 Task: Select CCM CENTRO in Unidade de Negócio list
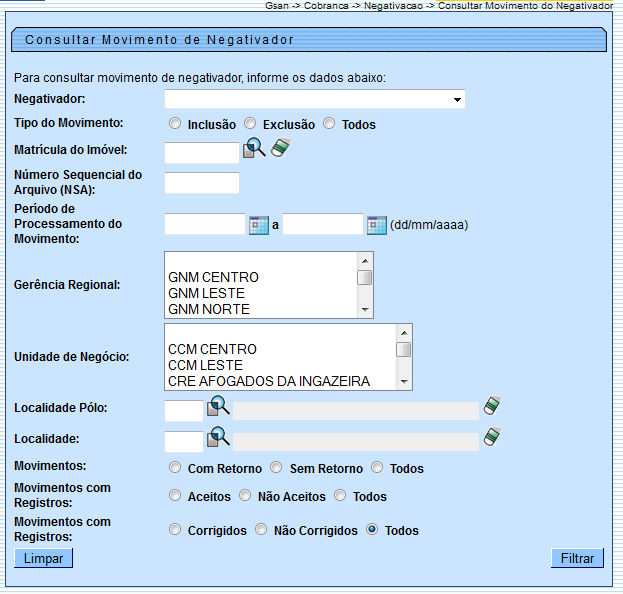point(212,349)
